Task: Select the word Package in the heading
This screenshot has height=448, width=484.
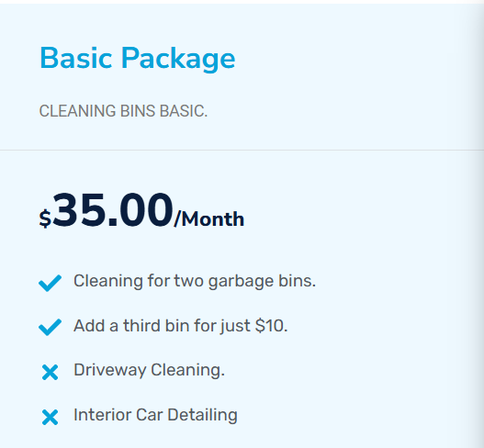Action: (x=178, y=60)
